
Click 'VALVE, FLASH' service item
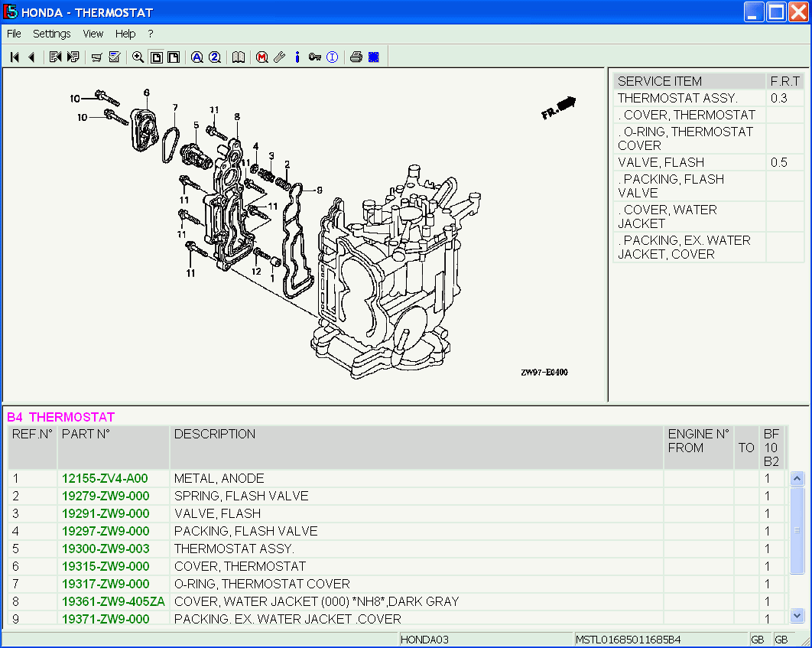[x=661, y=162]
